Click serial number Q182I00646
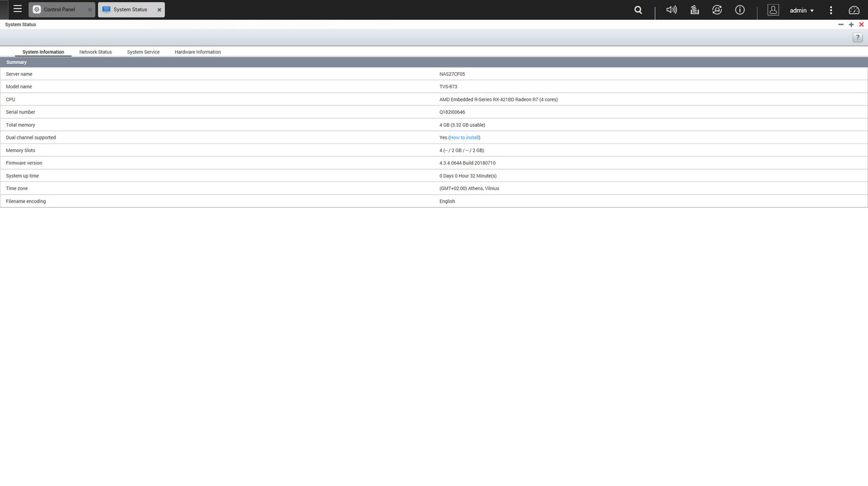The width and height of the screenshot is (868, 486). pyautogui.click(x=452, y=112)
